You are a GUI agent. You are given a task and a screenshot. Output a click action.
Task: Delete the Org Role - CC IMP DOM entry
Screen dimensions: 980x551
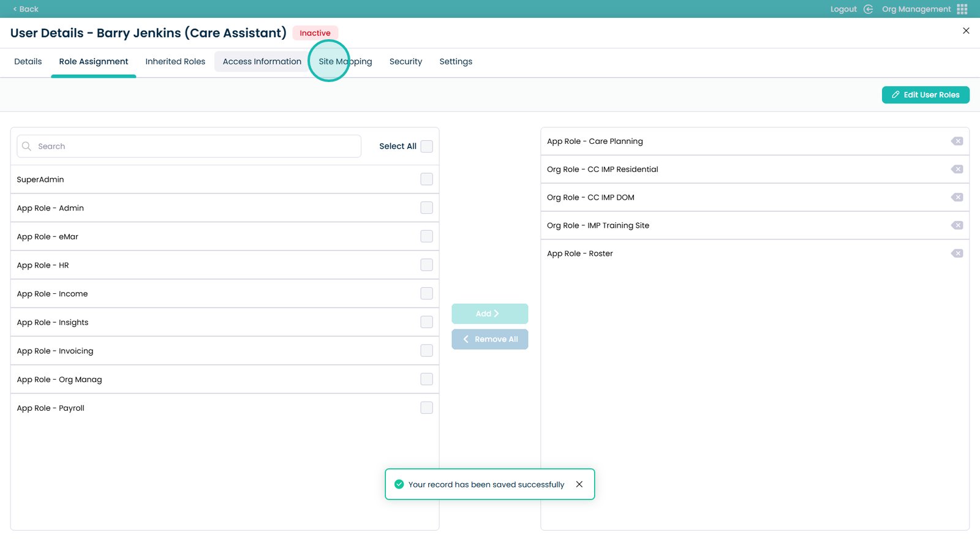(x=957, y=197)
